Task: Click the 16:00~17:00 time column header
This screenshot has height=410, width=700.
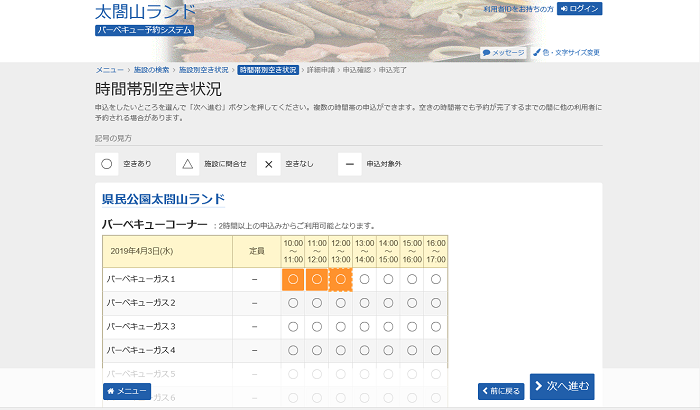Action: pyautogui.click(x=436, y=251)
